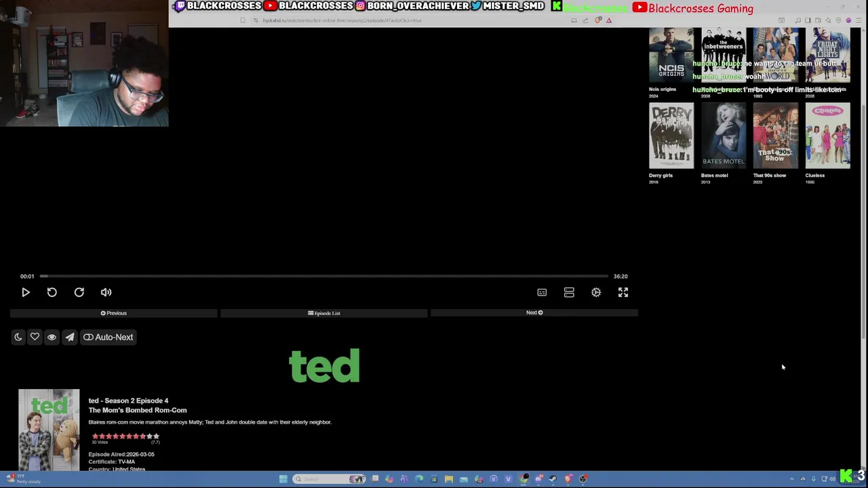Click the 'Ncis origins' title link
Image resolution: width=868 pixels, height=488 pixels.
(x=663, y=89)
